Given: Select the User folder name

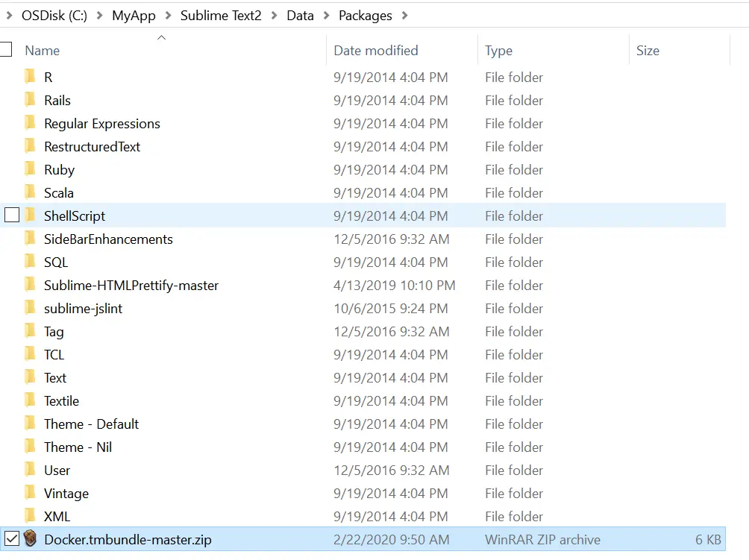Looking at the screenshot, I should point(57,471).
